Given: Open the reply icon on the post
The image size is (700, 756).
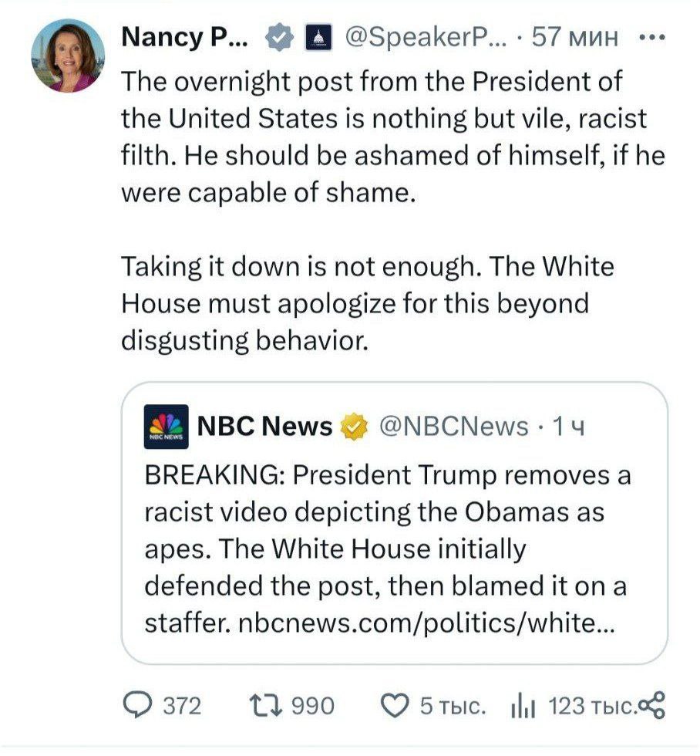Looking at the screenshot, I should 139,705.
